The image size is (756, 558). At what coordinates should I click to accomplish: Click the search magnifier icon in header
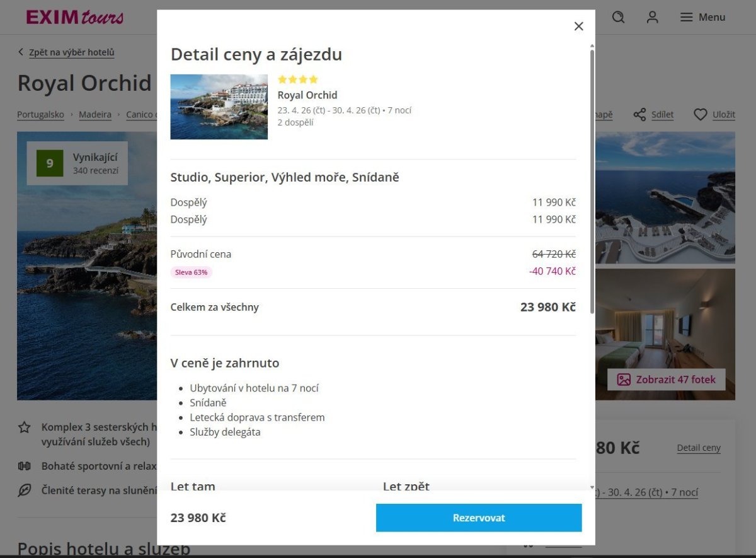pos(619,18)
